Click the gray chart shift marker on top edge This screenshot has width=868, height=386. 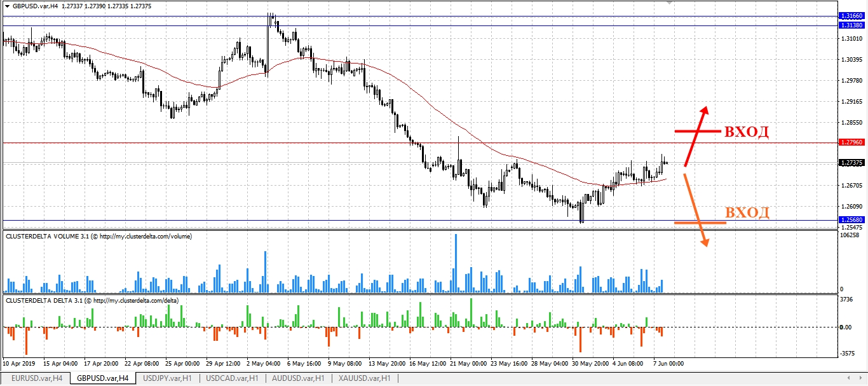click(x=668, y=3)
